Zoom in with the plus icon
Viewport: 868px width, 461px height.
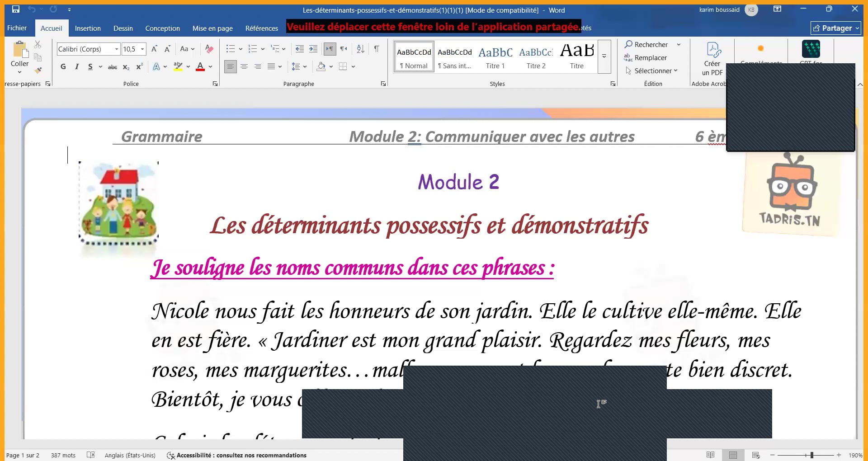click(839, 455)
